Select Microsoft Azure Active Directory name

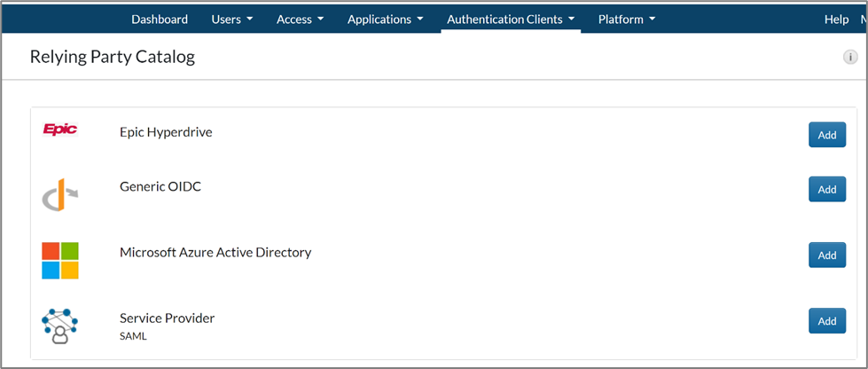(215, 252)
